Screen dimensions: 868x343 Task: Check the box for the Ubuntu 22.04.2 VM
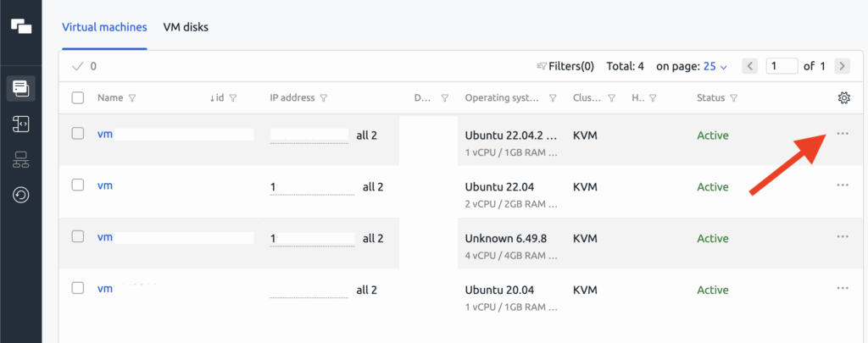[78, 134]
